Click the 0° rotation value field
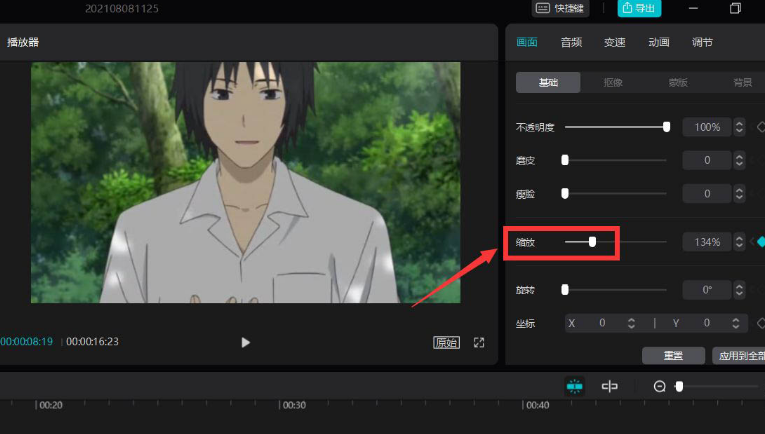 (707, 290)
